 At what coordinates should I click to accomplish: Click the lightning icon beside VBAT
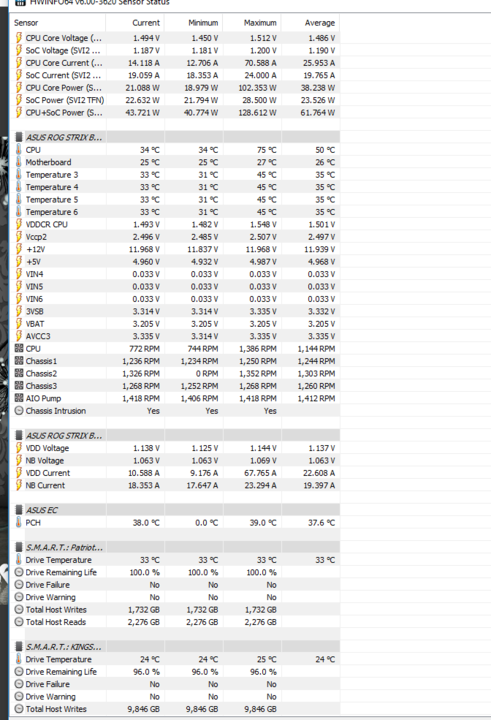point(19,323)
